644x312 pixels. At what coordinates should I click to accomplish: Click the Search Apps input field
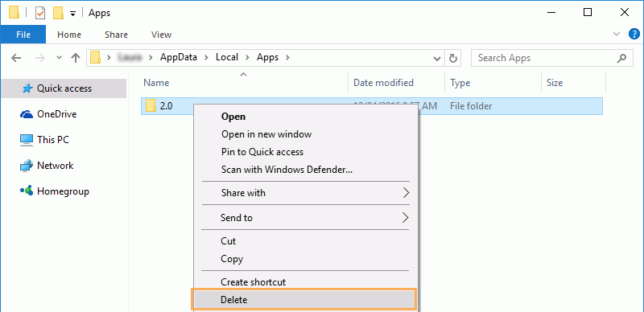(x=544, y=58)
